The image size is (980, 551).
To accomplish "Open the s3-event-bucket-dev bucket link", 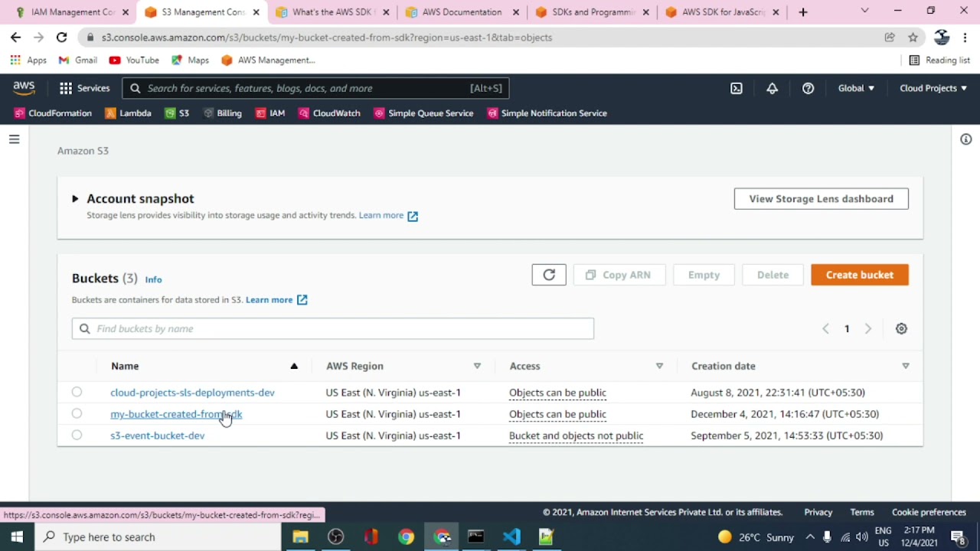I will 157,435.
